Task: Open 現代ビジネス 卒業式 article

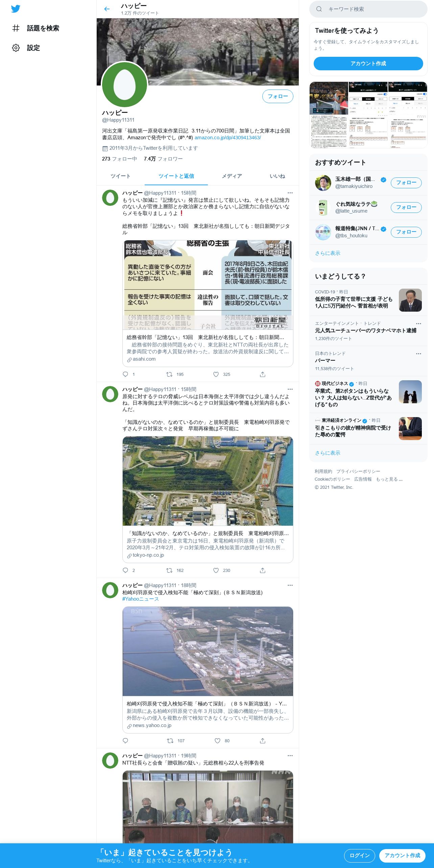Action: click(368, 394)
